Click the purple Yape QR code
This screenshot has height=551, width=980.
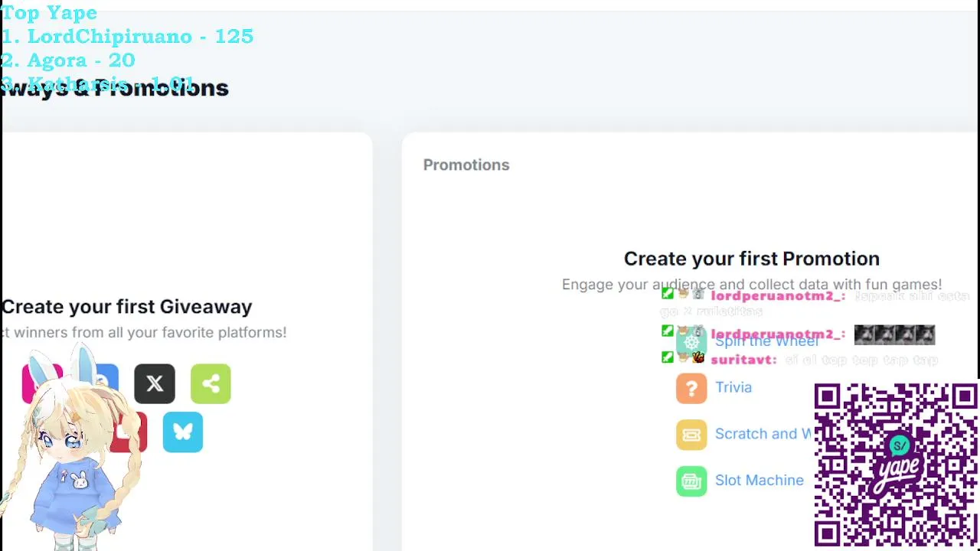pyautogui.click(x=896, y=465)
